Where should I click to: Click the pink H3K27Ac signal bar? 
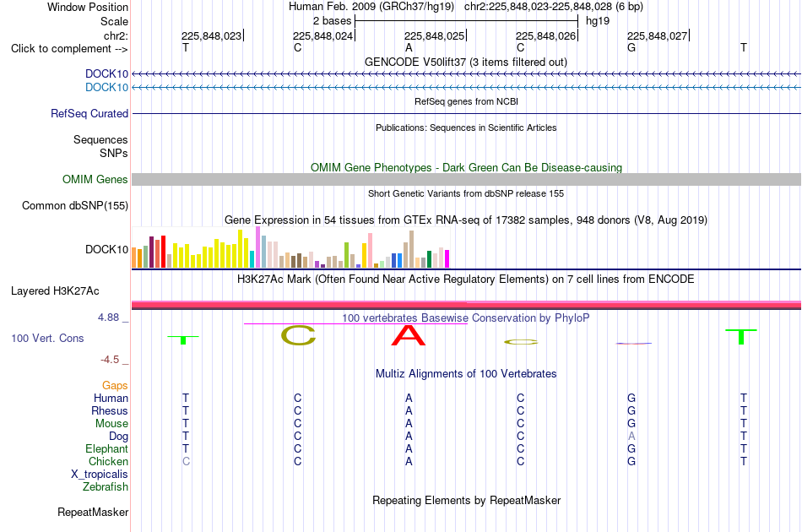[x=467, y=305]
